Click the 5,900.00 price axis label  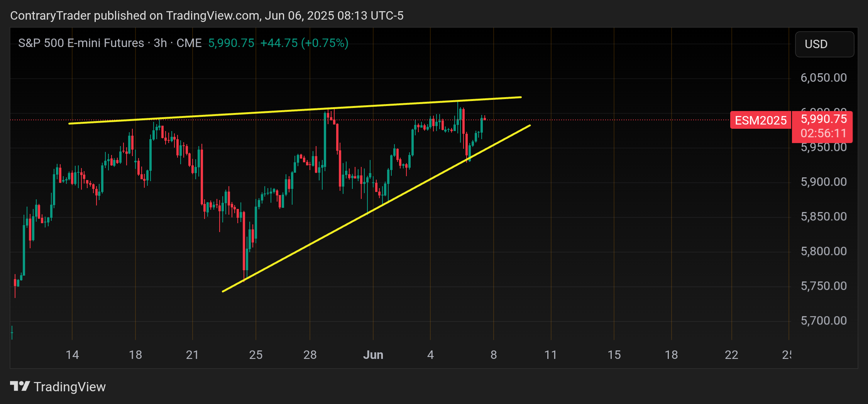coord(824,182)
